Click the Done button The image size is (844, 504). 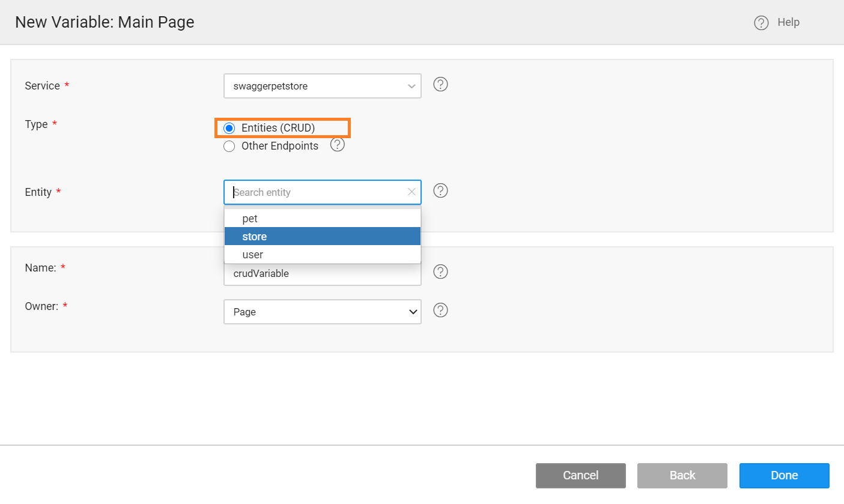(x=784, y=475)
